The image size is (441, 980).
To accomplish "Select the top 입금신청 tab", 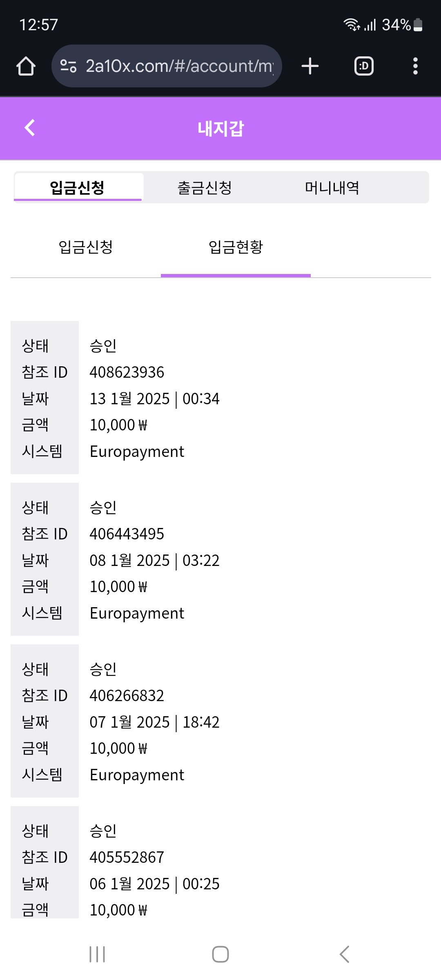I will coord(78,188).
